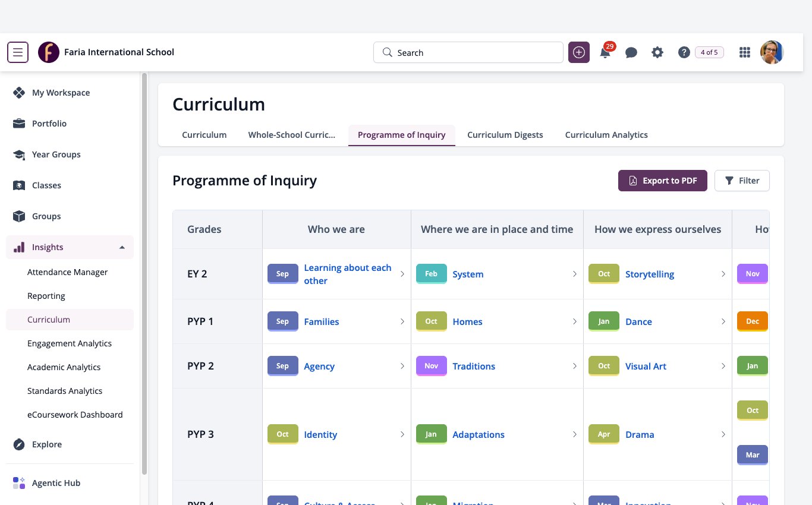Open the settings gear icon
The width and height of the screenshot is (812, 505).
pyautogui.click(x=657, y=52)
